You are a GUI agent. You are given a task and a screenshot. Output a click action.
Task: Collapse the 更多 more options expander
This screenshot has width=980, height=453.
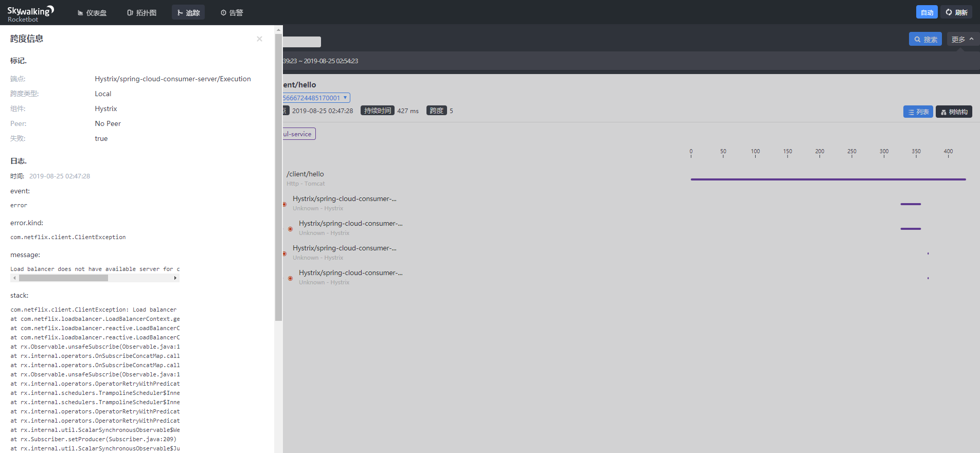pos(963,39)
